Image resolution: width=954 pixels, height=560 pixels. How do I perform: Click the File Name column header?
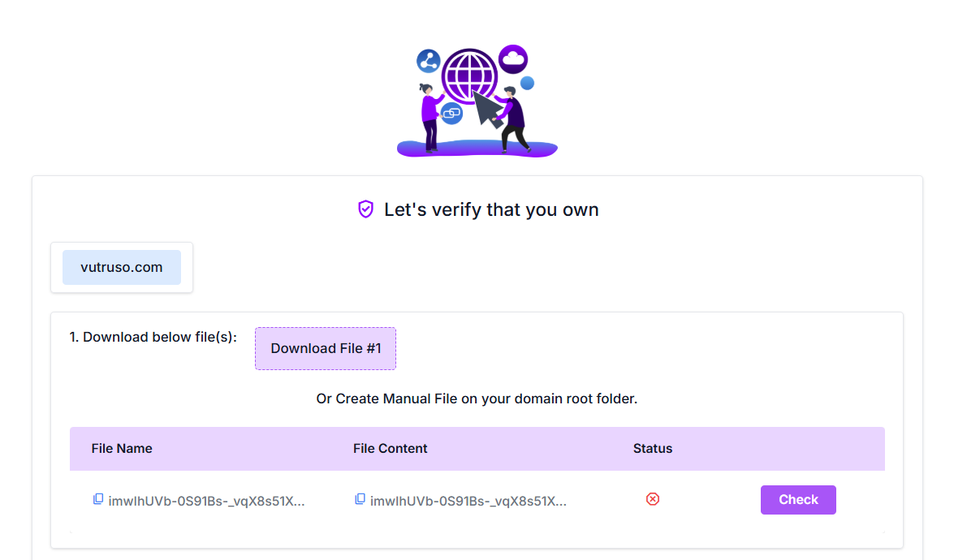[x=122, y=449]
